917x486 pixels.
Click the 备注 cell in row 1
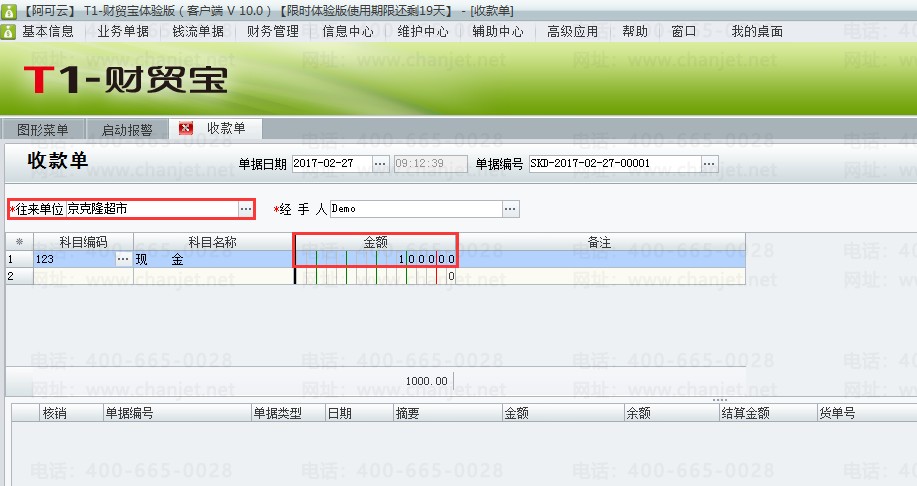tap(601, 259)
